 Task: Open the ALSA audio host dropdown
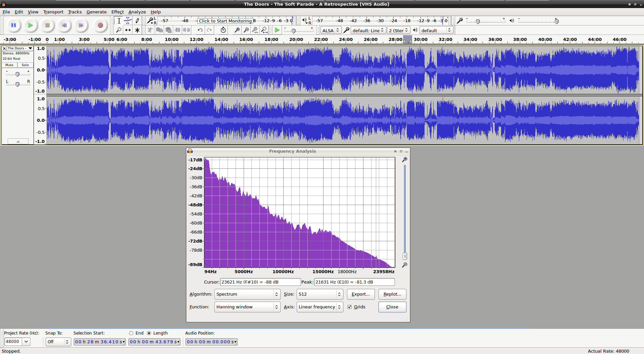pyautogui.click(x=331, y=30)
